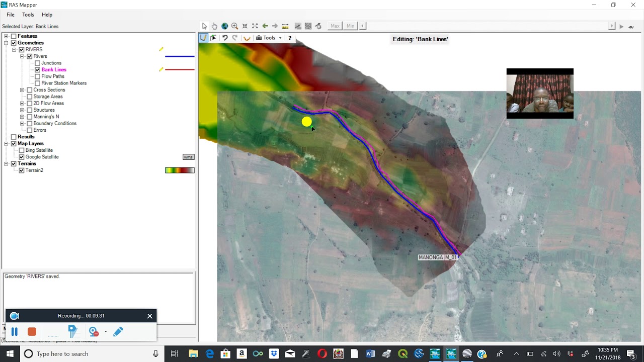The image size is (644, 362).
Task: Open Opera browser from the taskbar
Action: click(x=322, y=354)
